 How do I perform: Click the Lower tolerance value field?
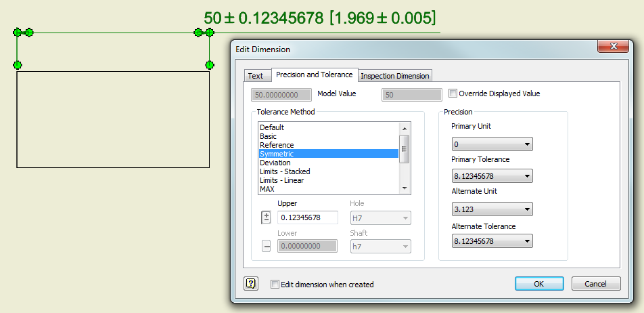tap(308, 246)
